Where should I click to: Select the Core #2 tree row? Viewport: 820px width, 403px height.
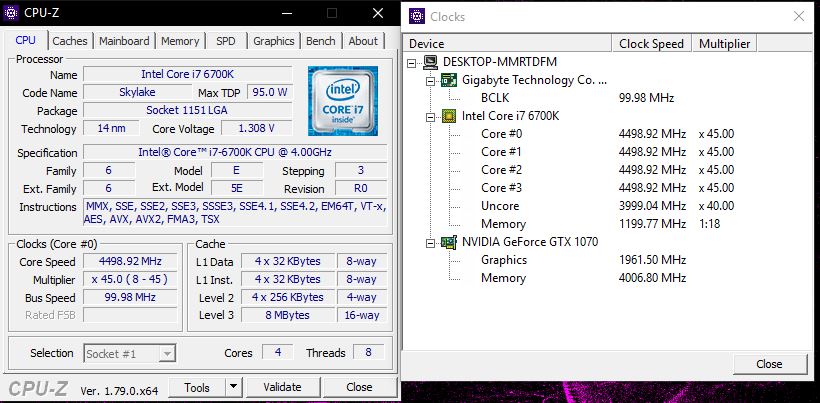[502, 170]
